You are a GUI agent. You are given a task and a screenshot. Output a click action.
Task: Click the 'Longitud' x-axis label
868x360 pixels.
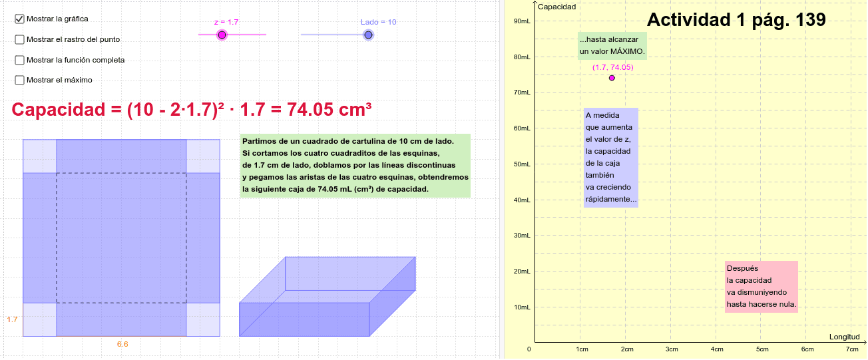pyautogui.click(x=845, y=337)
